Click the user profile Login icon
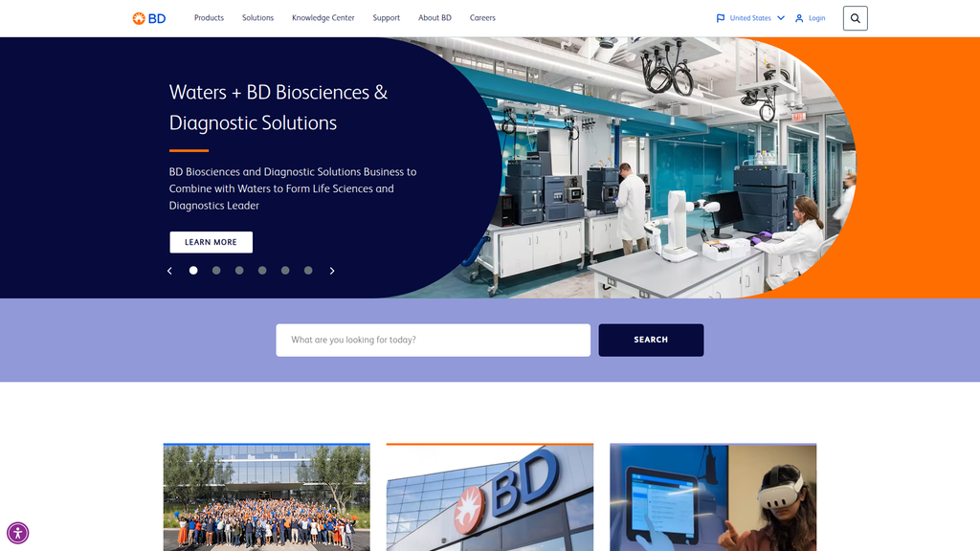Viewport: 980px width, 551px height. (799, 18)
